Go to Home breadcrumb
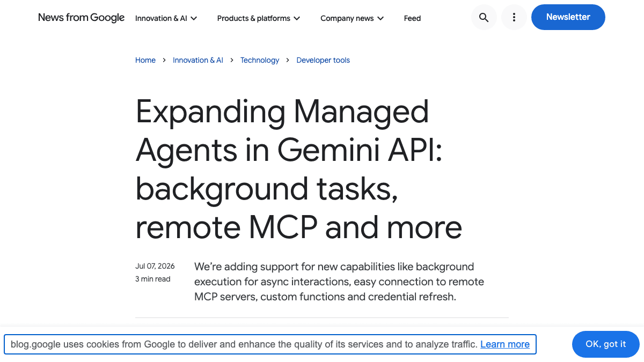644x362 pixels. point(145,60)
